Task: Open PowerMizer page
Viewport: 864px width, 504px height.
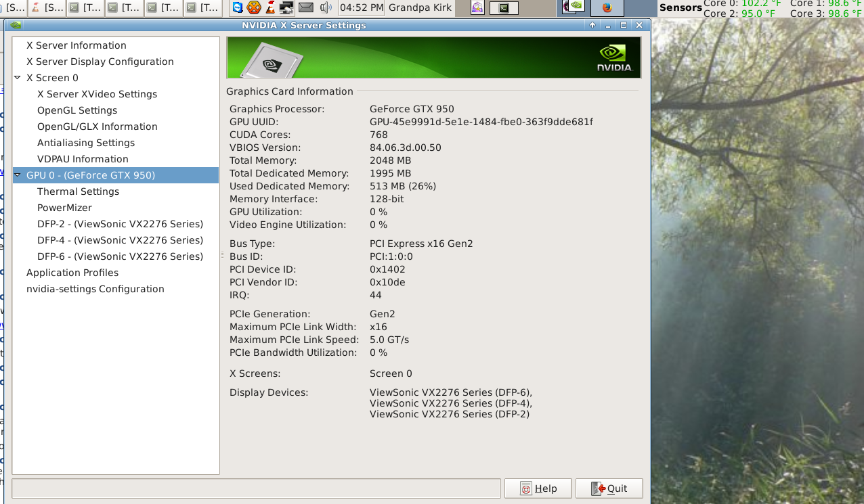Action: pyautogui.click(x=64, y=208)
